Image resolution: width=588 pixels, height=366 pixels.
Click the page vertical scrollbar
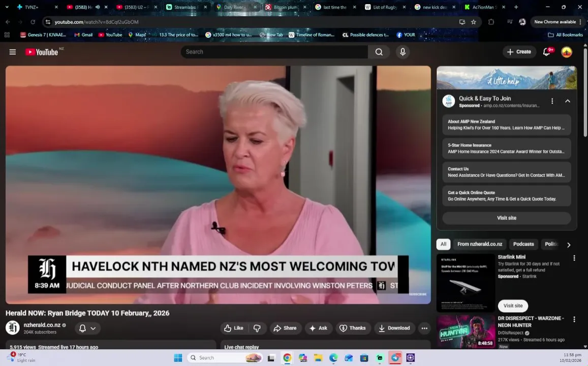tap(585, 92)
